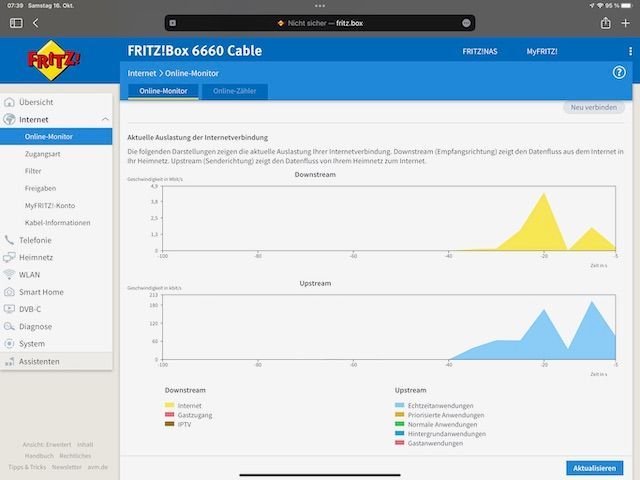This screenshot has height=480, width=640.
Task: Click green Normale Anwendungen legend swatch
Action: pos(400,424)
